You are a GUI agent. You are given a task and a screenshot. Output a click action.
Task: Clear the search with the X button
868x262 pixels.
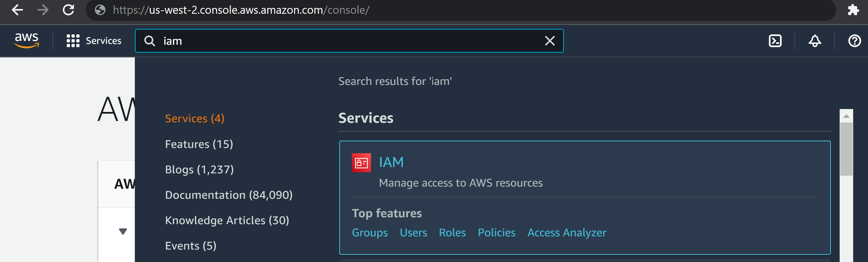[x=549, y=41]
